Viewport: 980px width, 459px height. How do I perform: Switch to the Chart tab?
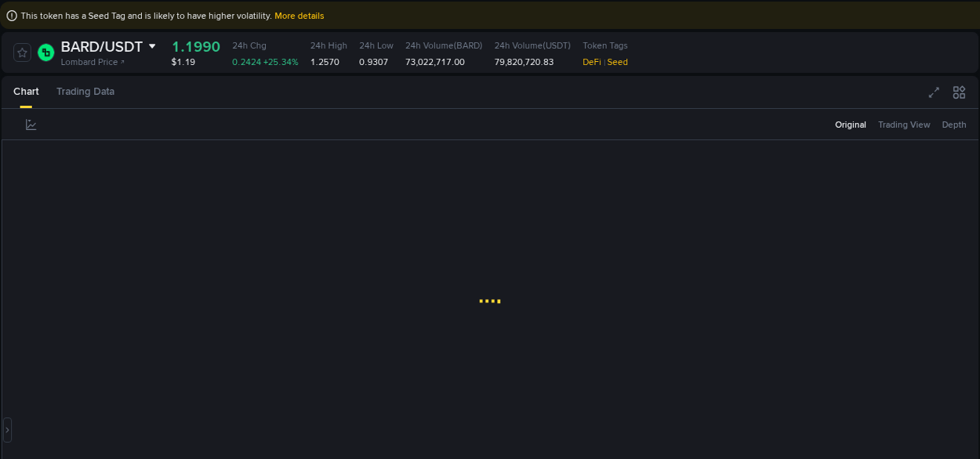pyautogui.click(x=26, y=92)
